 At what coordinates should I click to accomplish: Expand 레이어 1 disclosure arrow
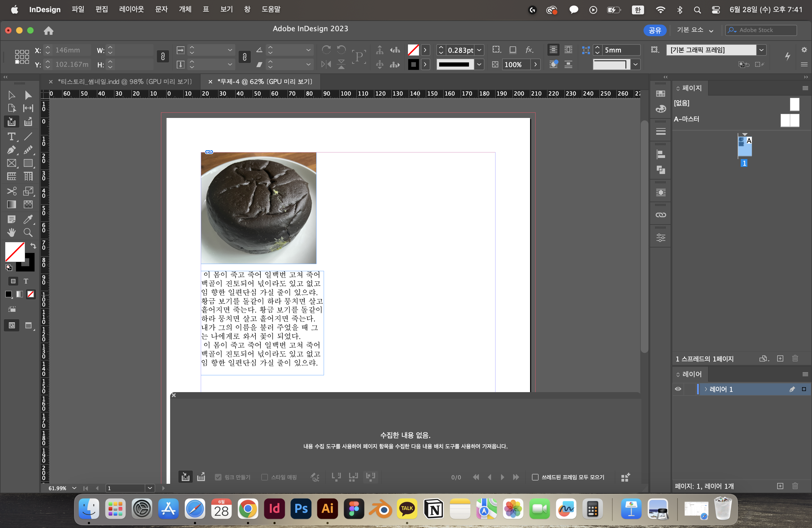(706, 389)
